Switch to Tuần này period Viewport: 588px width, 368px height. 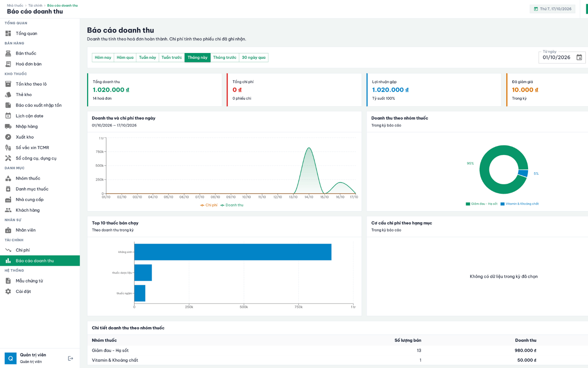tap(147, 57)
